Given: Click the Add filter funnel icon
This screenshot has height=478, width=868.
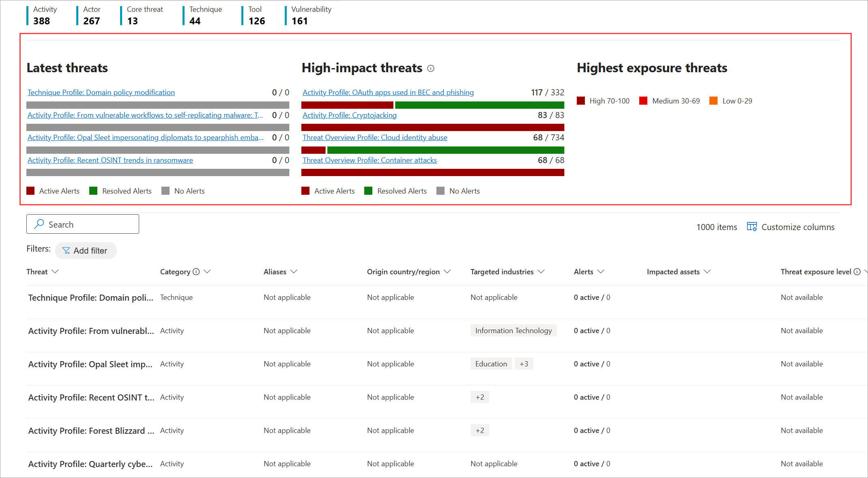Looking at the screenshot, I should [x=66, y=251].
